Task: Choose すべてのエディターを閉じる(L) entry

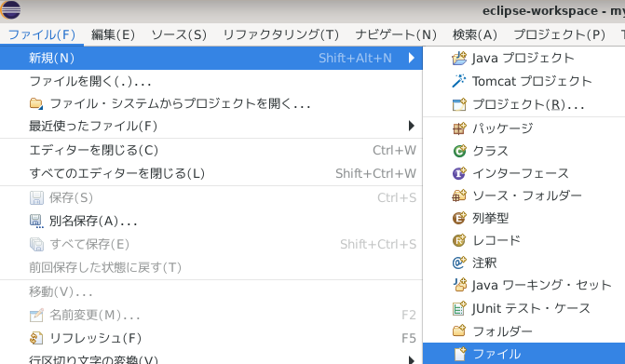Action: pyautogui.click(x=211, y=174)
